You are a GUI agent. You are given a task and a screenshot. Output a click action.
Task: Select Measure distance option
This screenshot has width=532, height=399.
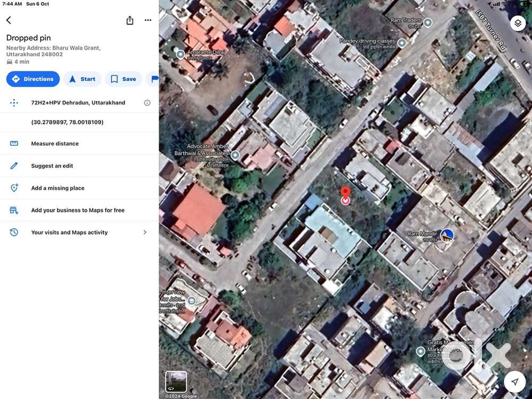[x=55, y=144]
